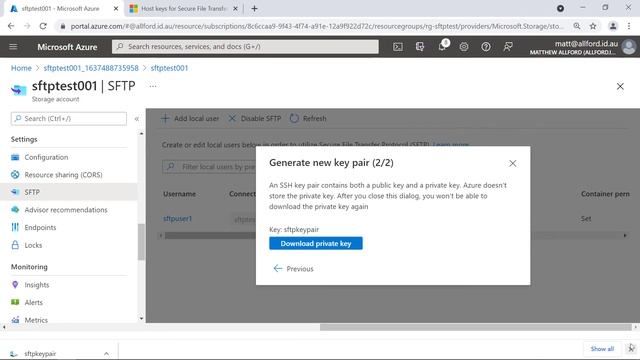
Task: Click the Home breadcrumb
Action: (x=21, y=68)
